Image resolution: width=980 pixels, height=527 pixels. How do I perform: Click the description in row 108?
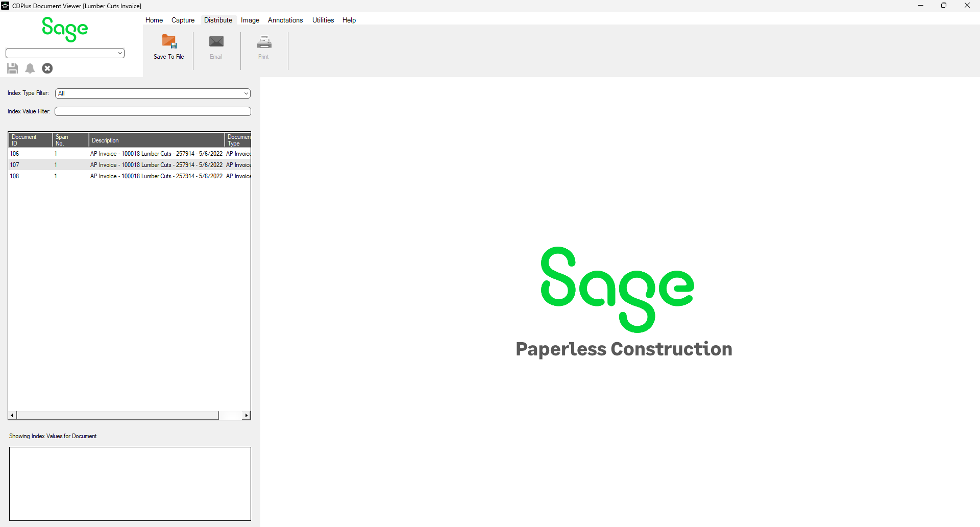click(x=156, y=176)
